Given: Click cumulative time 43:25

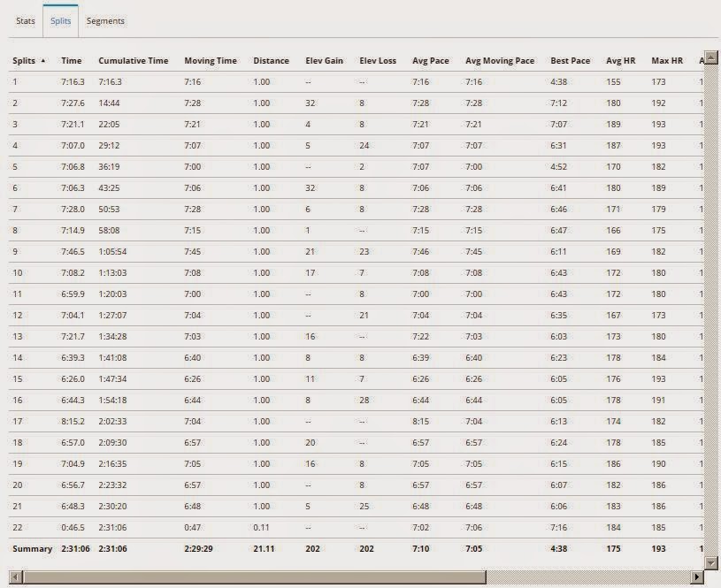Looking at the screenshot, I should [x=109, y=187].
